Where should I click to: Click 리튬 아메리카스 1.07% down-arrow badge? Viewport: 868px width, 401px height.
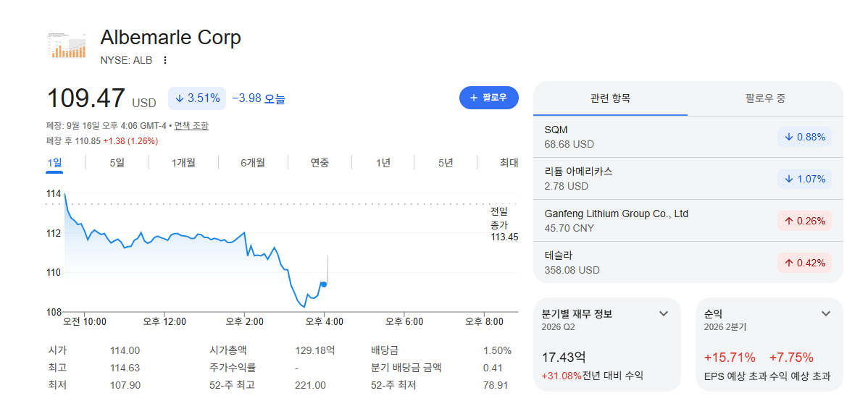coord(804,179)
